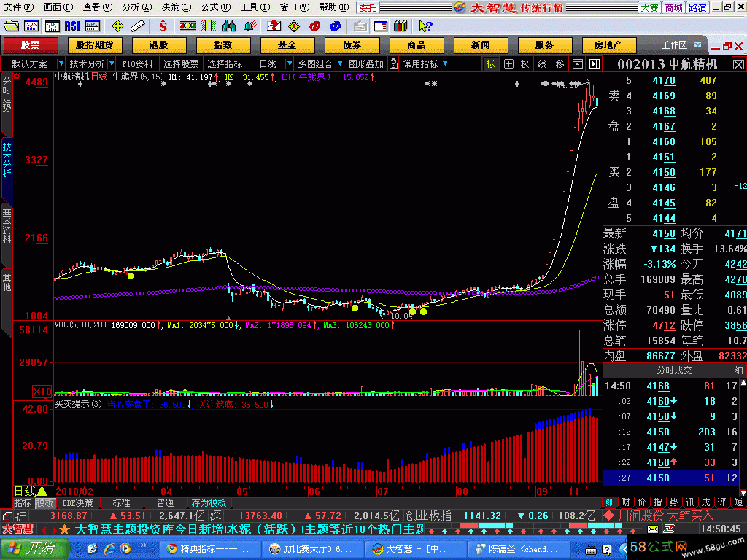Click the window layout panel icon
The width and height of the screenshot is (747, 560).
point(381,26)
